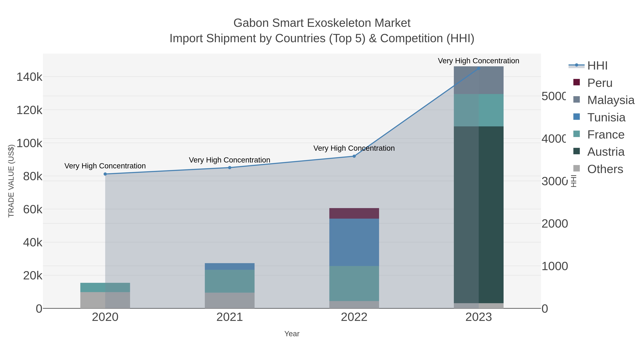This screenshot has height=362, width=644.
Task: Click 2020 Very High Concentration annotation
Action: tap(105, 166)
